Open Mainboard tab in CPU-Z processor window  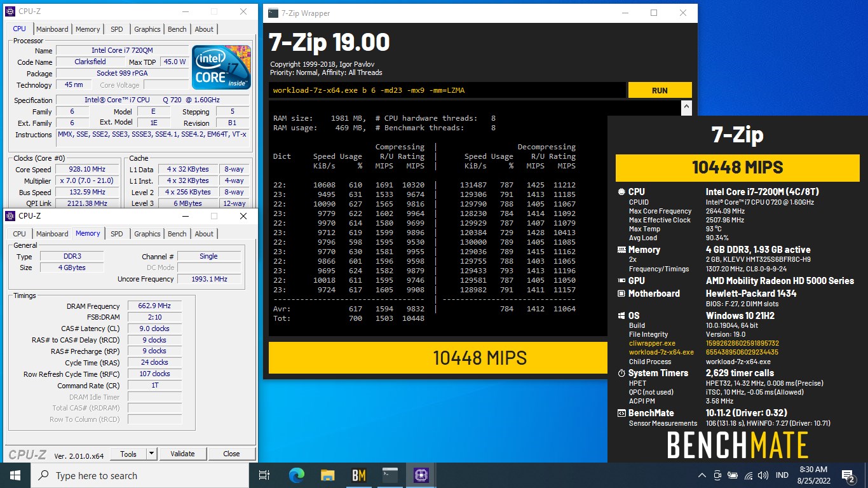click(52, 29)
